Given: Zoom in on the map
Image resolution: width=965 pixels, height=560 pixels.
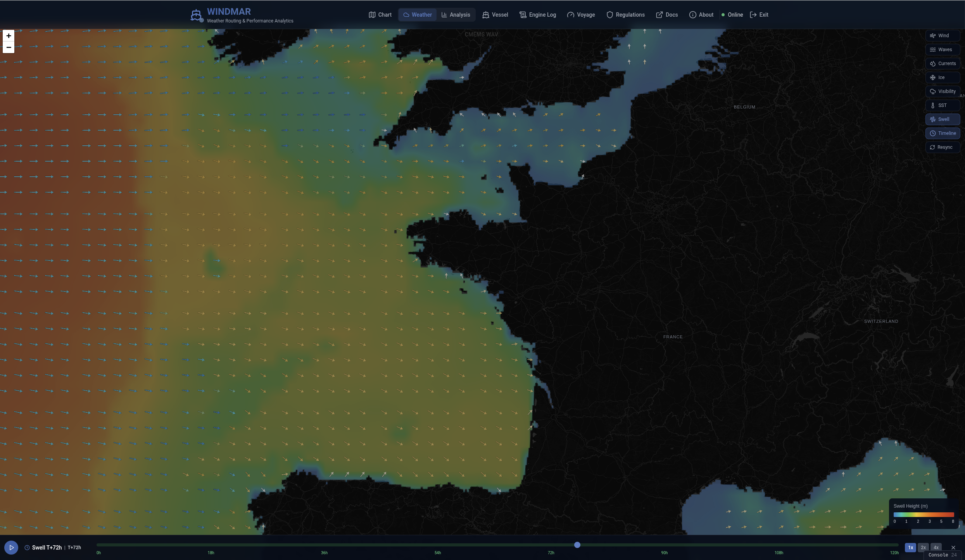Looking at the screenshot, I should [9, 36].
